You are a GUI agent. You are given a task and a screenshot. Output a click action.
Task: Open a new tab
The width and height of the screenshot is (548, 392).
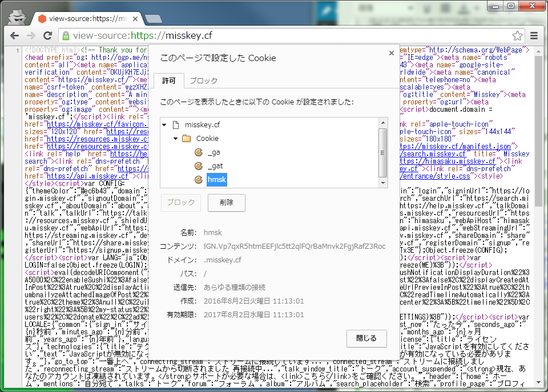(x=152, y=19)
